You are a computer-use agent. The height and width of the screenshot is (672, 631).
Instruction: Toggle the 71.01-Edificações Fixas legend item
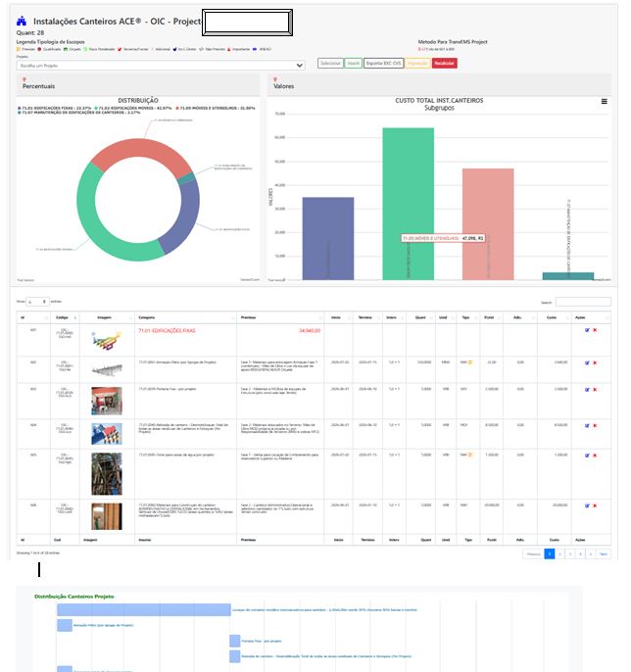click(55, 108)
